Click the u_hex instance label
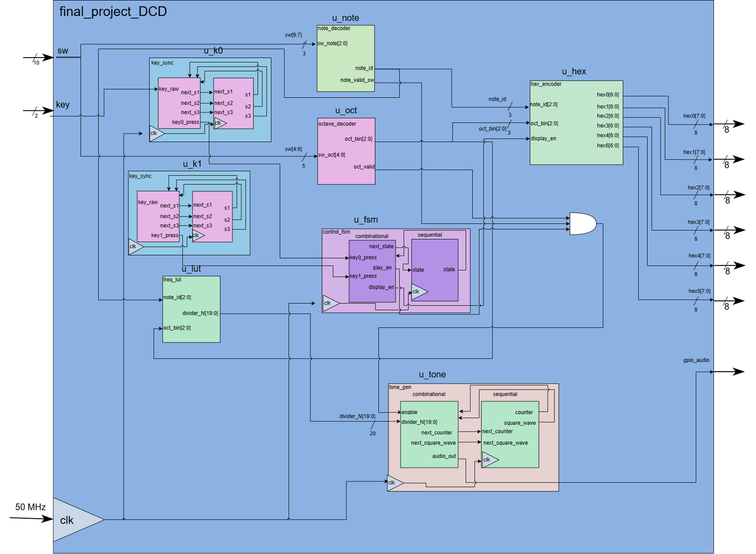The height and width of the screenshot is (554, 756). [574, 71]
